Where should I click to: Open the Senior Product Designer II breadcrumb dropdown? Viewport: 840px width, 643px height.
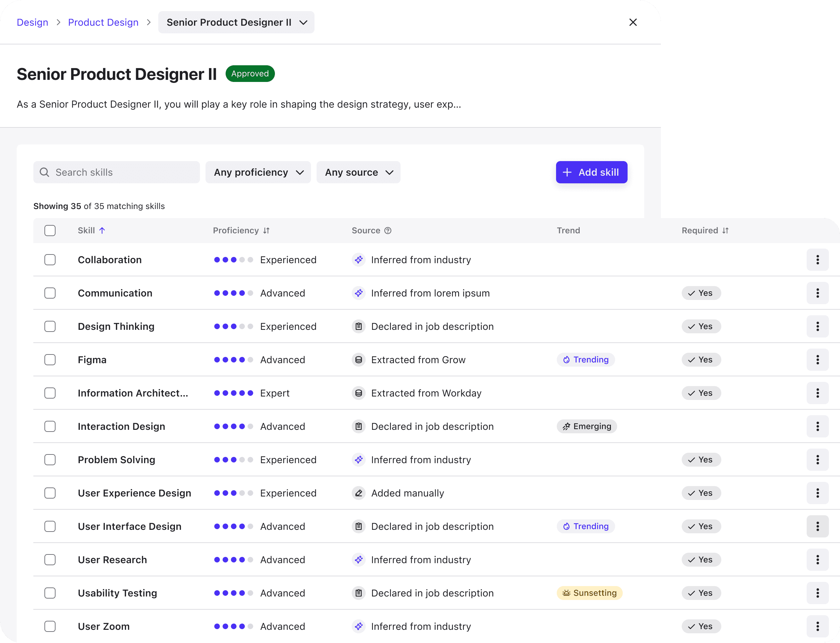coord(236,22)
